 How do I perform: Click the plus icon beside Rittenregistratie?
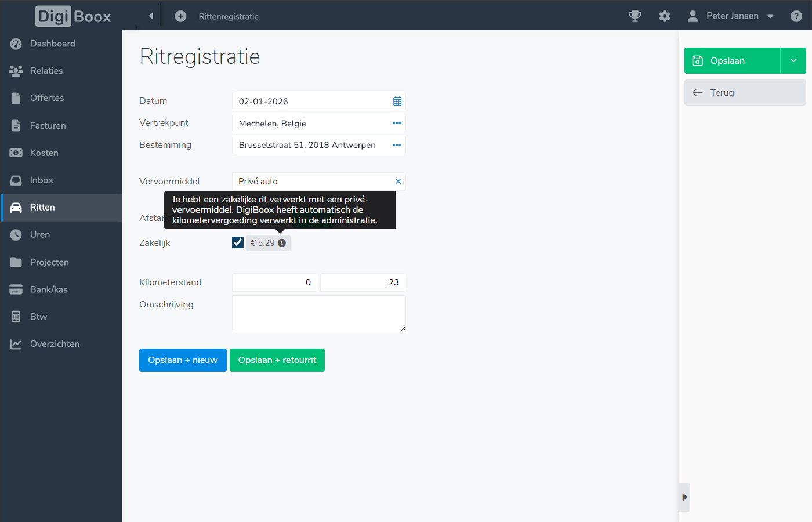pyautogui.click(x=180, y=16)
